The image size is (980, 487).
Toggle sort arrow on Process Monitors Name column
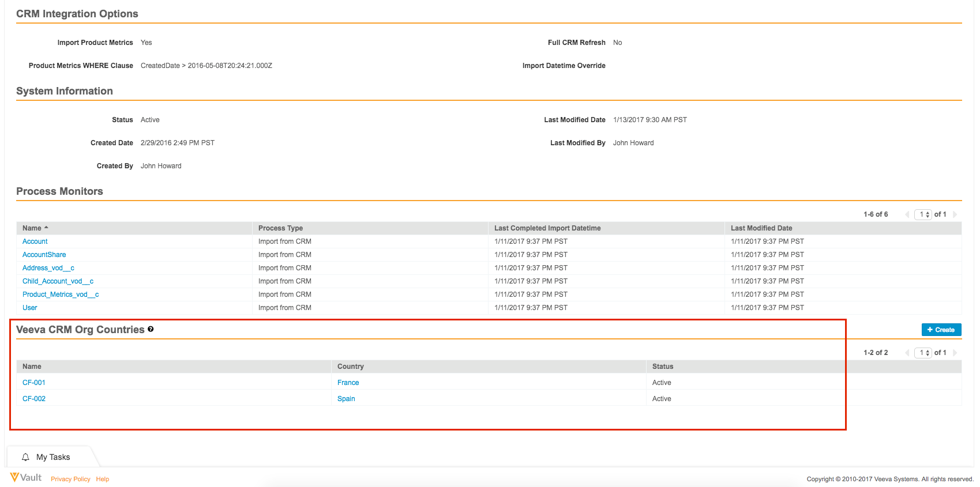pos(46,228)
